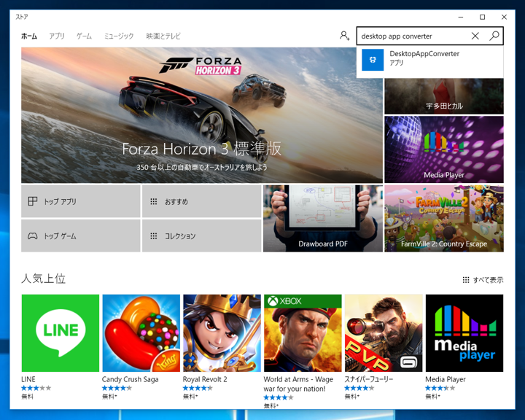525x420 pixels.
Task: Click the DesktopAppConverter suggestion text
Action: tap(424, 53)
